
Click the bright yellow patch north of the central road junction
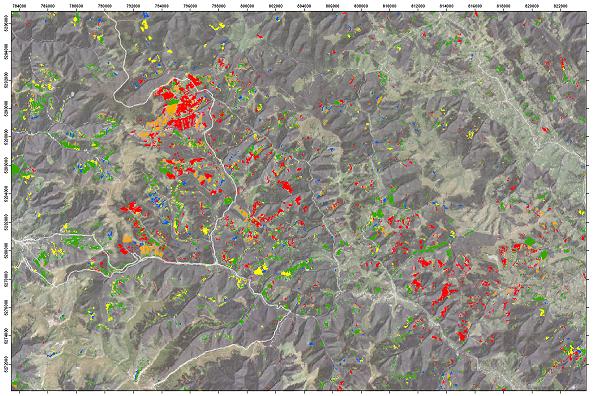pos(260,270)
